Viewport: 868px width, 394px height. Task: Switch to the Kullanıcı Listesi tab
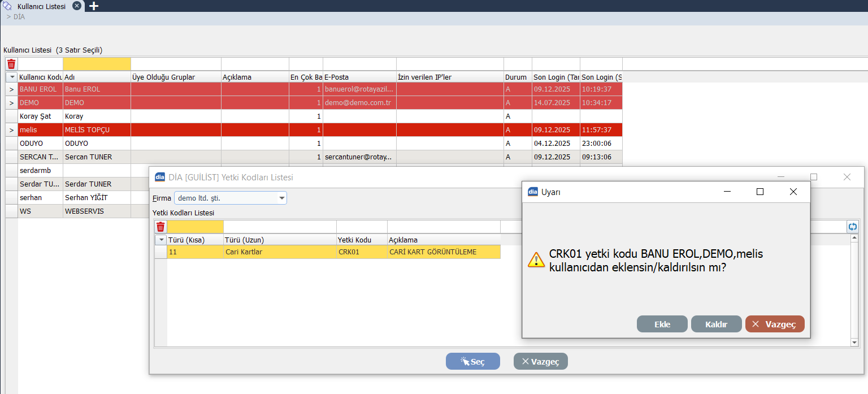click(x=41, y=6)
